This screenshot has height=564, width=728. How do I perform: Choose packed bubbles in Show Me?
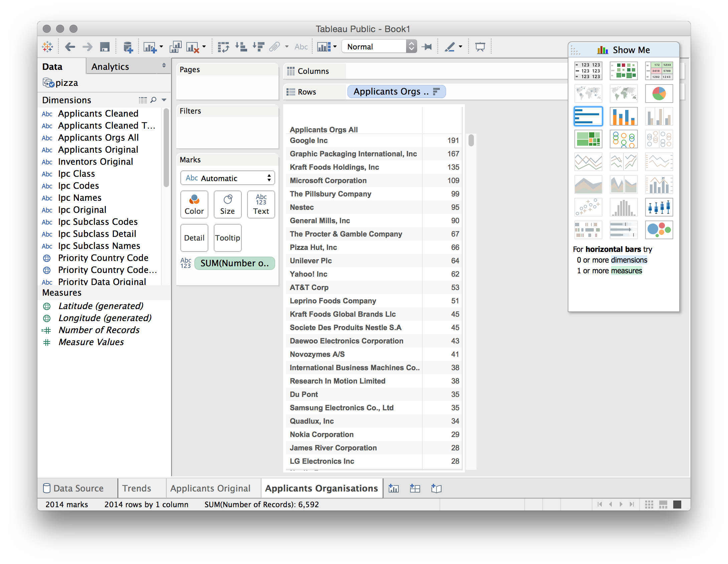[x=659, y=230]
